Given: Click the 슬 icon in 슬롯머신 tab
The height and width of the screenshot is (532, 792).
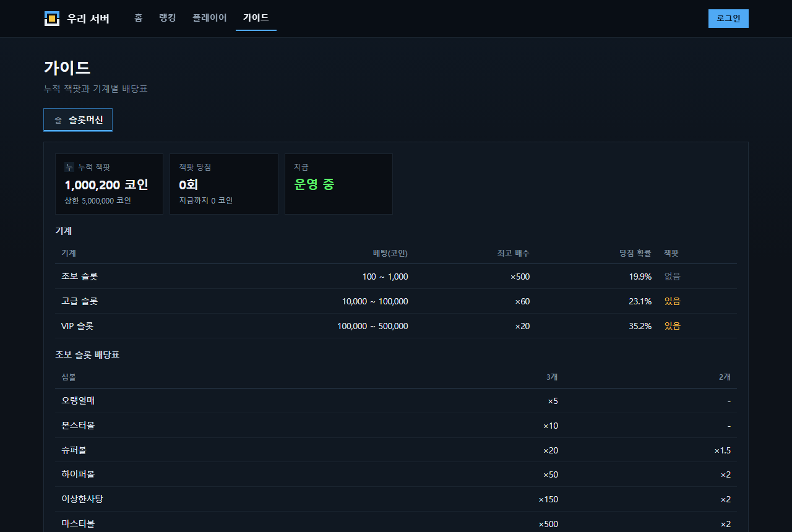Looking at the screenshot, I should click(x=58, y=120).
